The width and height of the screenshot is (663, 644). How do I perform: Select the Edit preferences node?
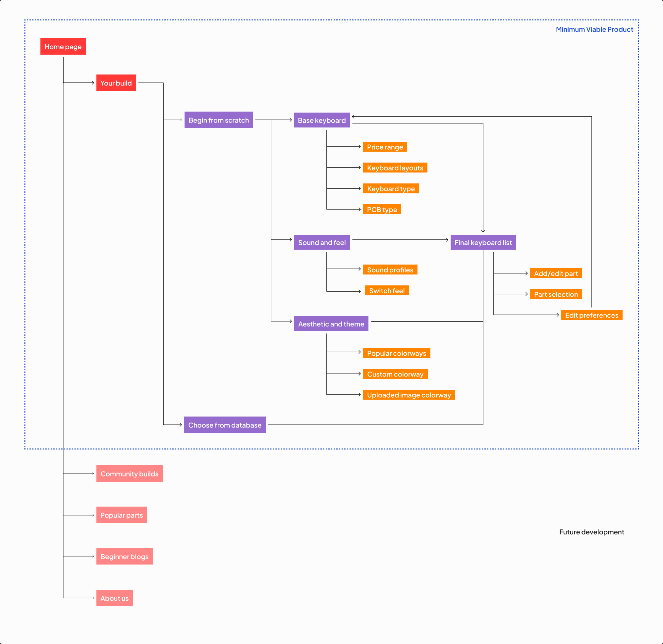591,315
